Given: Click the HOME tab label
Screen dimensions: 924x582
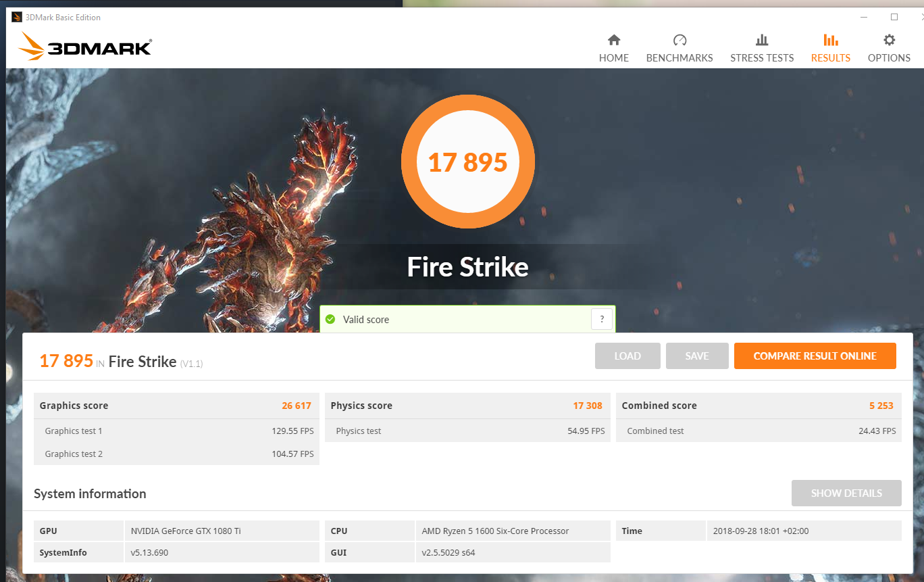Looking at the screenshot, I should click(613, 58).
